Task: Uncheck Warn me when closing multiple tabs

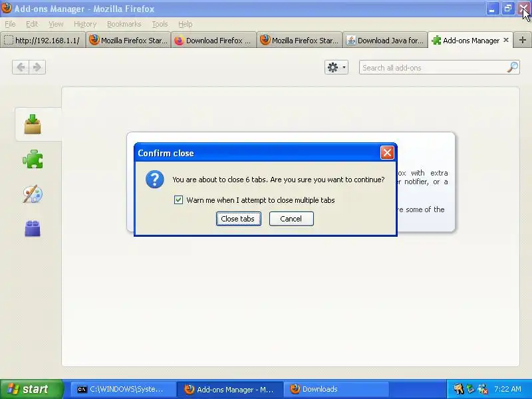Action: [178, 200]
